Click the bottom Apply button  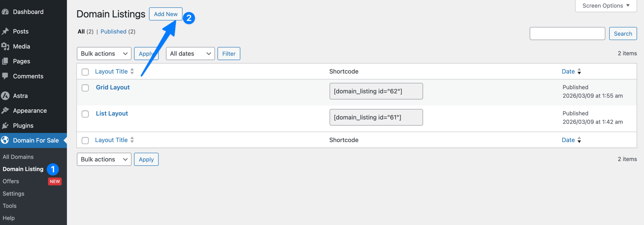(x=146, y=159)
